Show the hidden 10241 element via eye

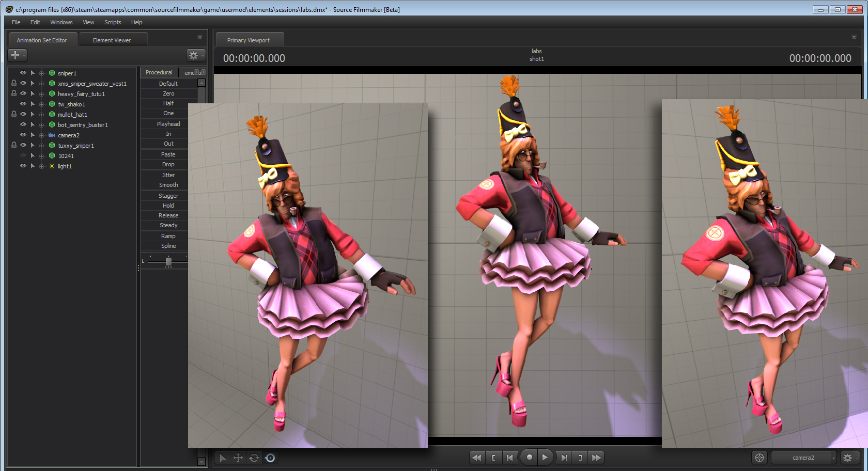pos(23,155)
